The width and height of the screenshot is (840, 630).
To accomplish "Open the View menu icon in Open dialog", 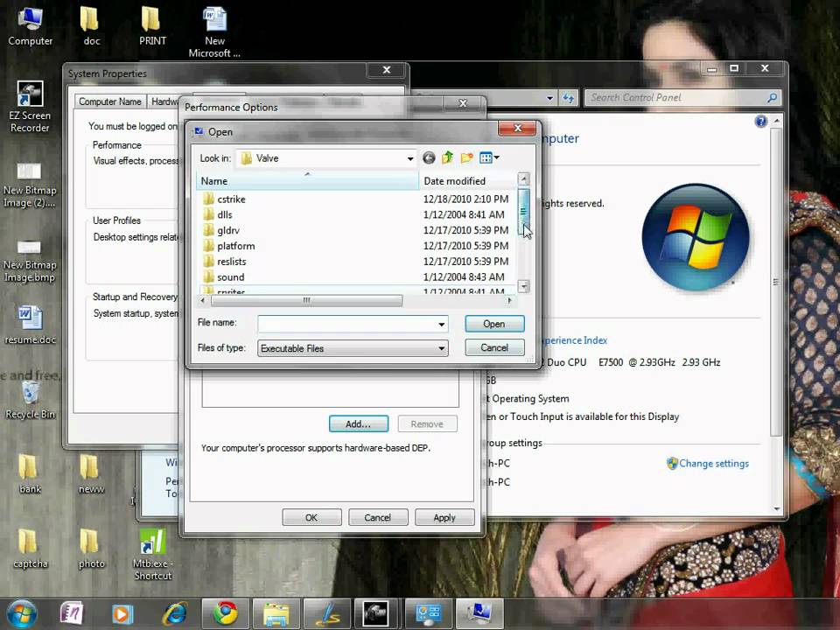I will coord(489,157).
